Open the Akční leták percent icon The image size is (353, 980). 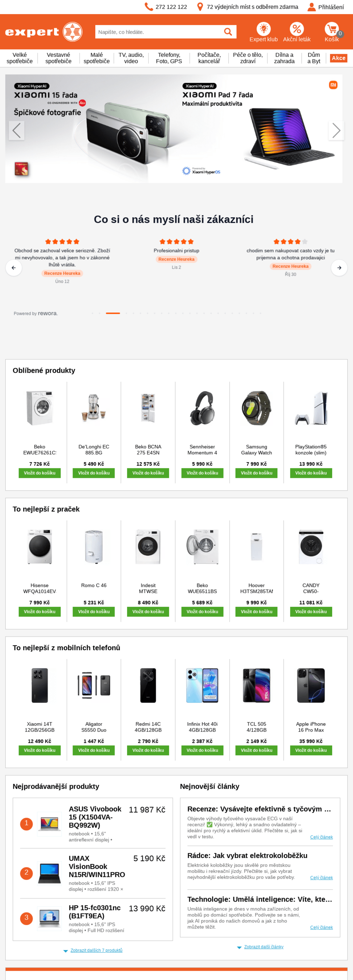297,29
